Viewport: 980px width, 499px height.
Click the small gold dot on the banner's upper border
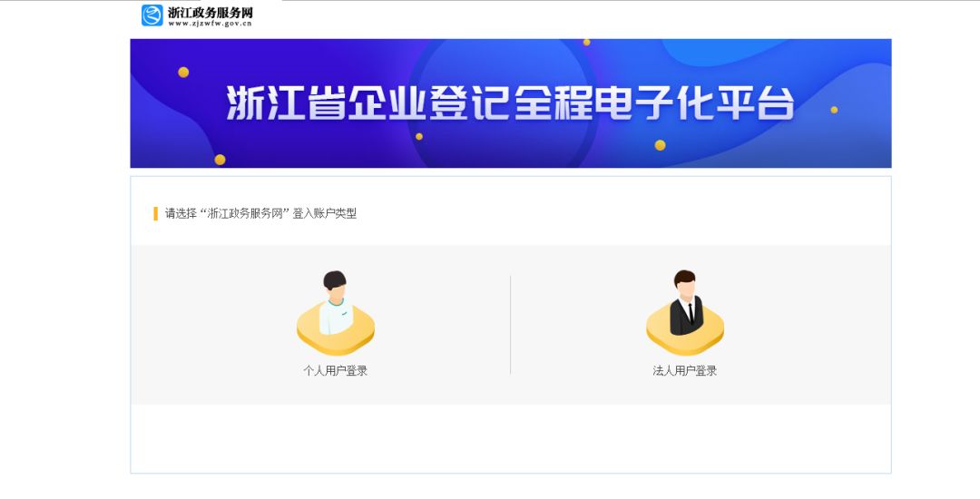tap(586, 43)
